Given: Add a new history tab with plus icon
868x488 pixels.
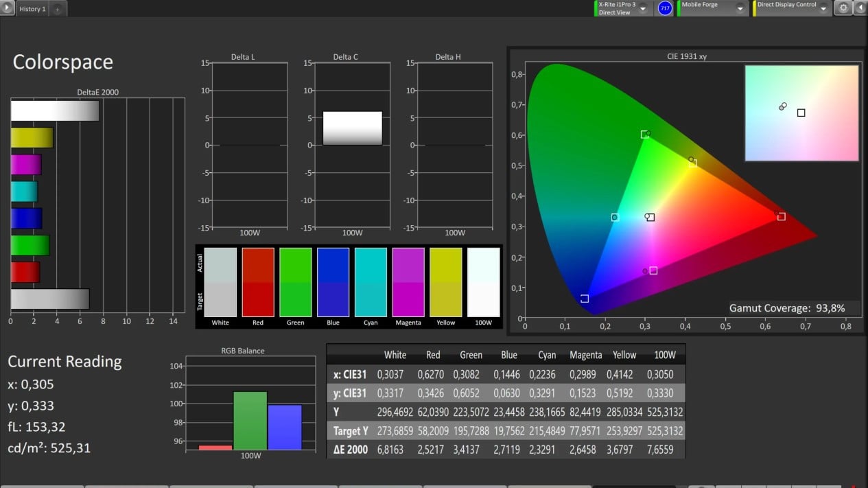Looking at the screenshot, I should point(58,10).
